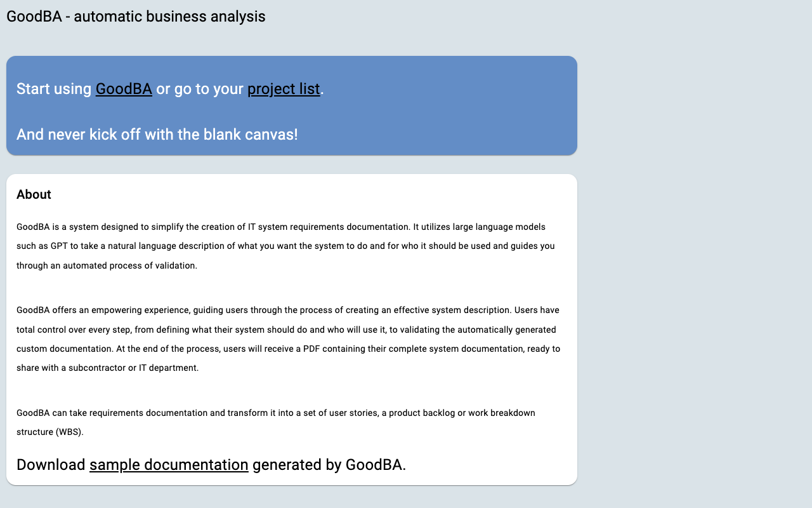Click the paragraph starting 'GoodBA is a system designed'
812x508 pixels.
(285, 246)
